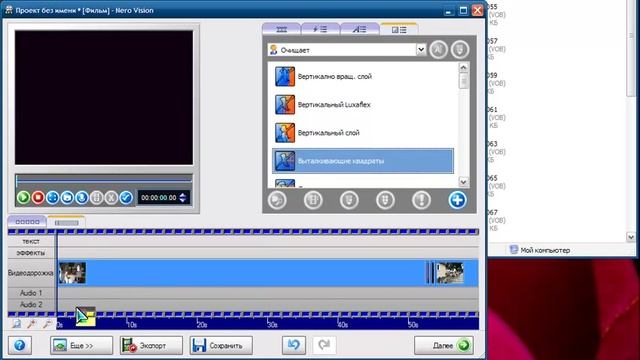640x360 pixels.
Task: Click the timeline zoom in magnifier
Action: click(x=31, y=324)
